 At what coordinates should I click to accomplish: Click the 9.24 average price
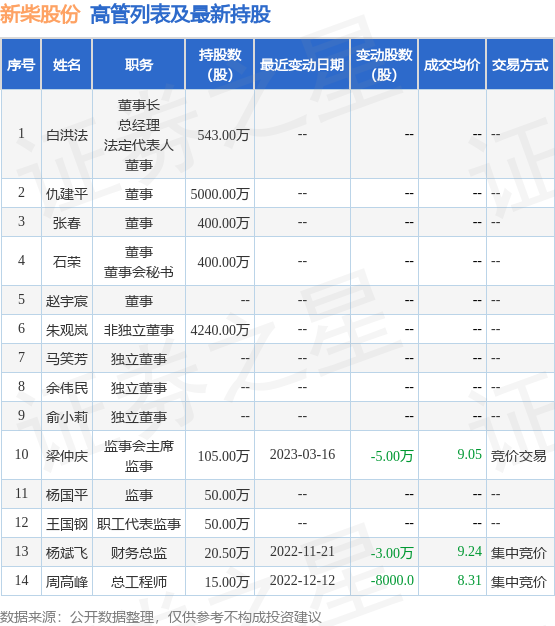point(470,552)
